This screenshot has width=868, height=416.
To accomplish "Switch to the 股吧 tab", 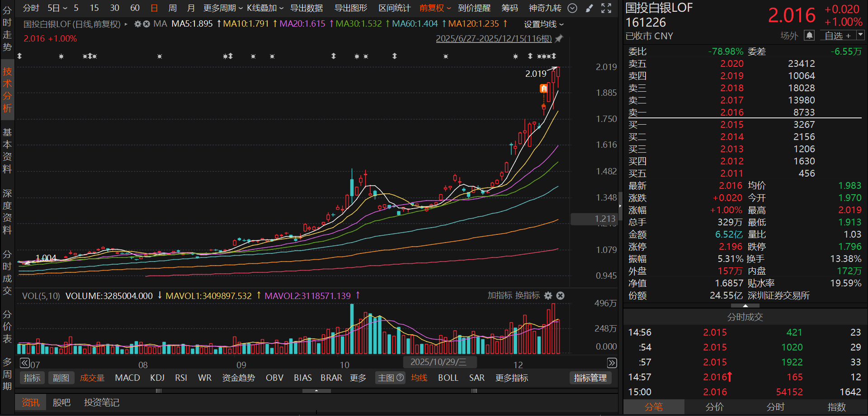I will (x=61, y=402).
